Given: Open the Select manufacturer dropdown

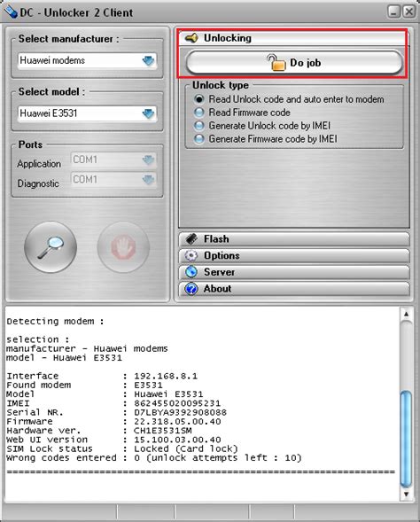Looking at the screenshot, I should point(87,60).
